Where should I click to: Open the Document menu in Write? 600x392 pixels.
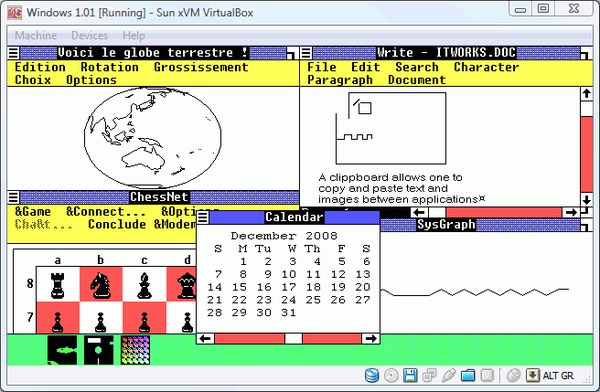[417, 80]
